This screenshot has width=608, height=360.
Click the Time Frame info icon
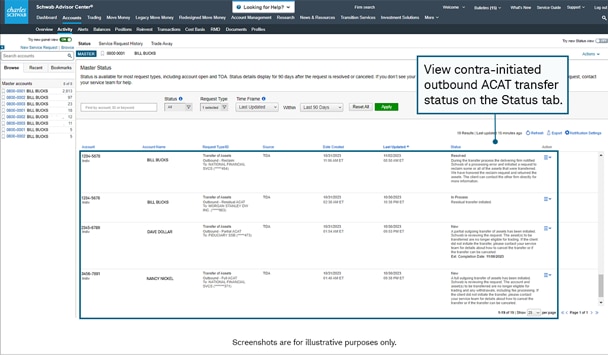pos(264,99)
